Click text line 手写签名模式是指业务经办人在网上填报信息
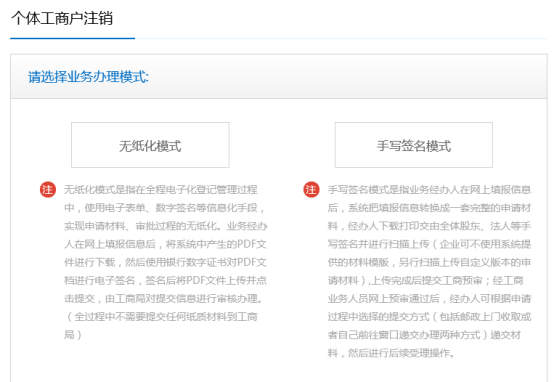The width and height of the screenshot is (554, 382). 429,189
